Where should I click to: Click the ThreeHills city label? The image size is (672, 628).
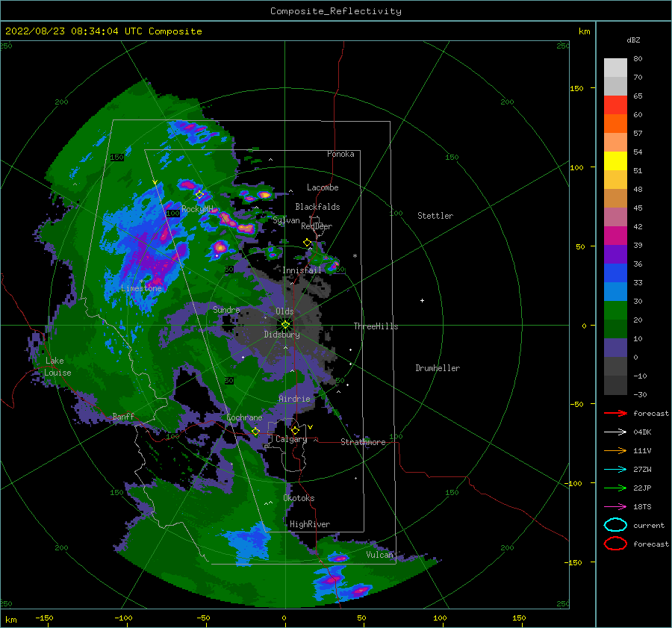(376, 326)
